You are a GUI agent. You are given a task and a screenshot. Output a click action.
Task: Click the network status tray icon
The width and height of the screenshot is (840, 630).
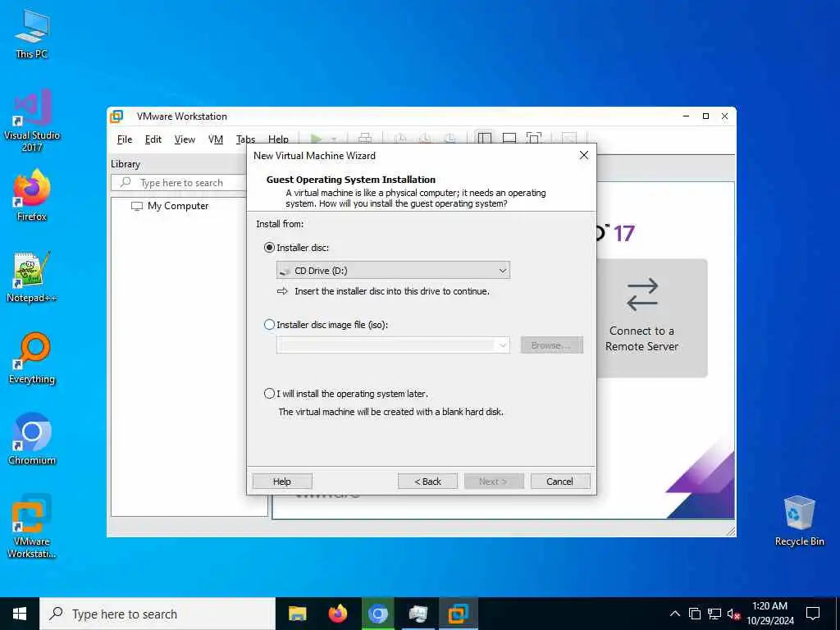[x=714, y=614]
